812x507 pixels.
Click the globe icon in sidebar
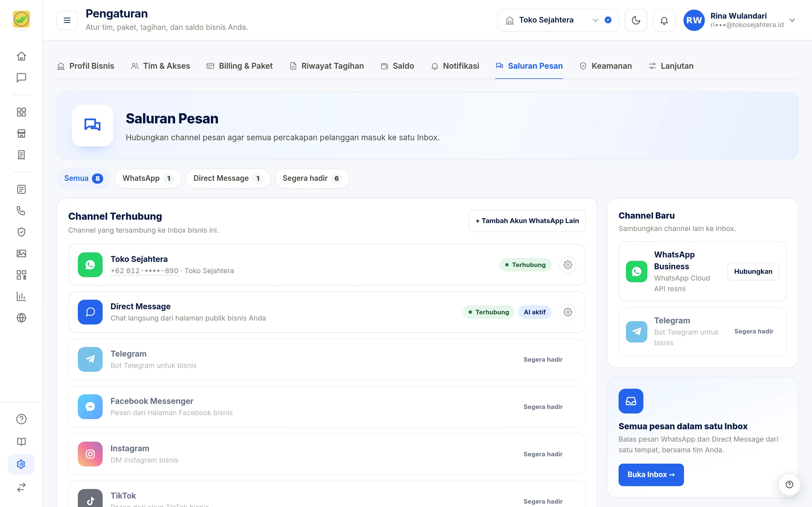pos(21,317)
